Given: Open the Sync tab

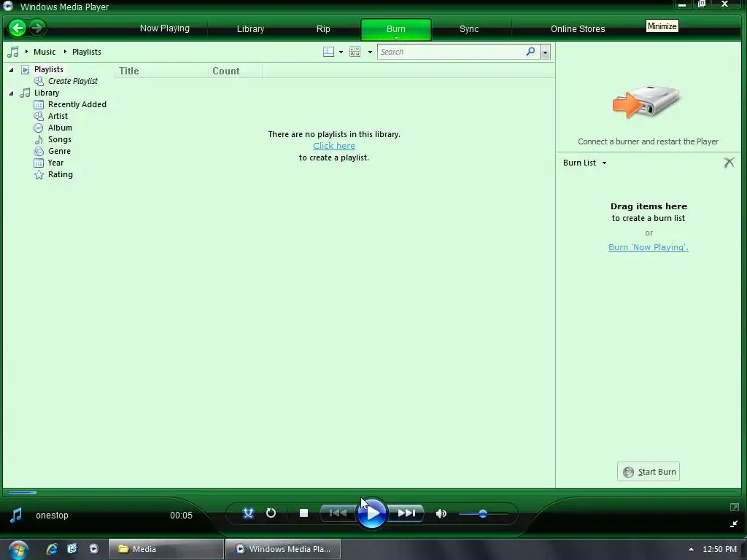Looking at the screenshot, I should click(x=469, y=29).
